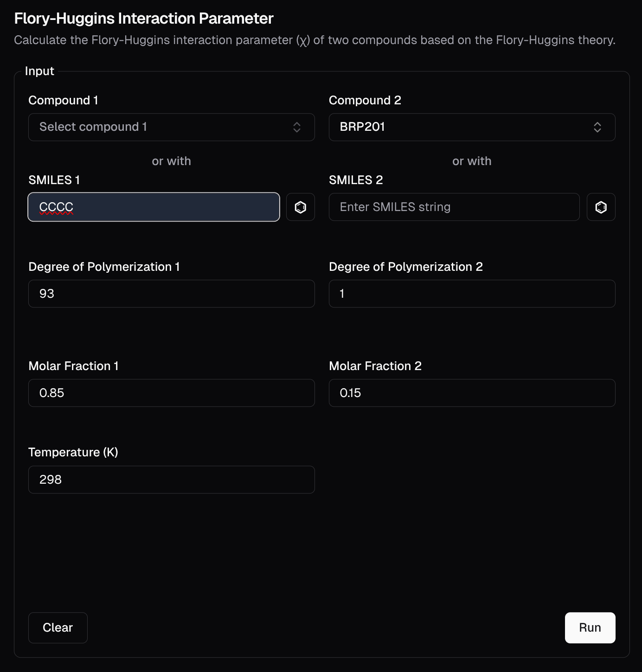Image resolution: width=642 pixels, height=672 pixels.
Task: Click the SMILES 2 label text
Action: coord(355,180)
